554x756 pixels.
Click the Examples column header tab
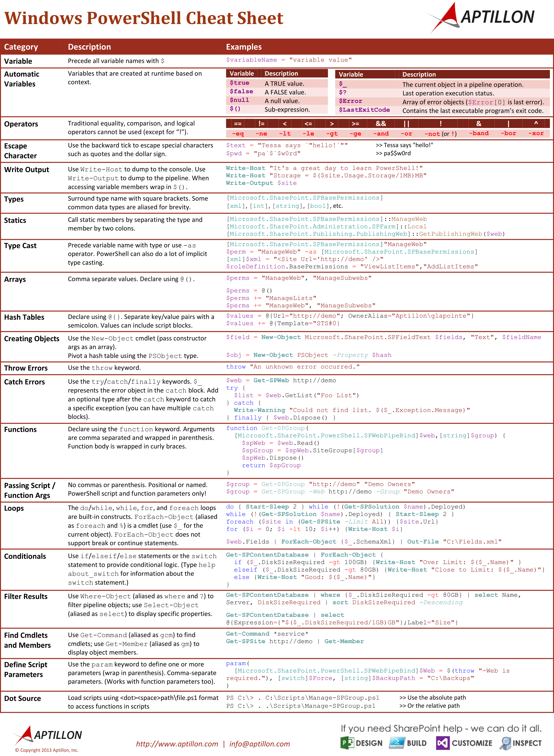click(259, 46)
